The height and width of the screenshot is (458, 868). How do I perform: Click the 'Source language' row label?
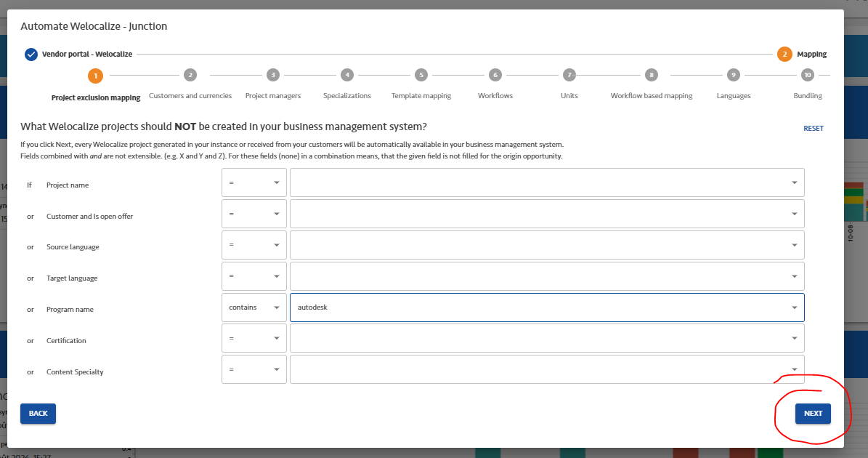pyautogui.click(x=73, y=247)
